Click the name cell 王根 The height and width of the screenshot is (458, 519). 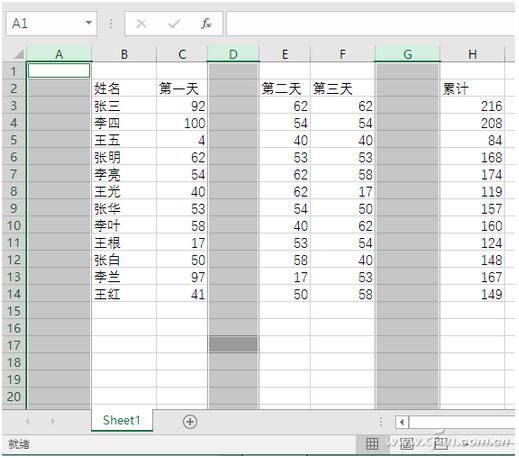(124, 243)
